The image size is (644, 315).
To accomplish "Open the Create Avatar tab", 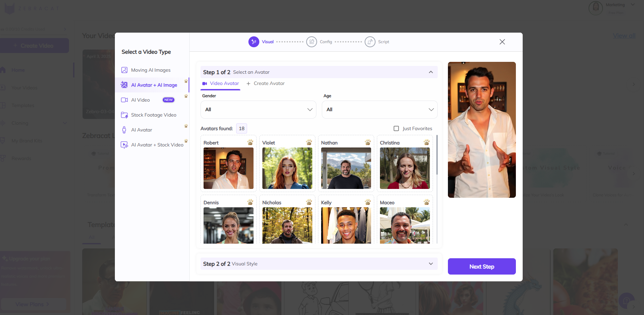I will [265, 84].
